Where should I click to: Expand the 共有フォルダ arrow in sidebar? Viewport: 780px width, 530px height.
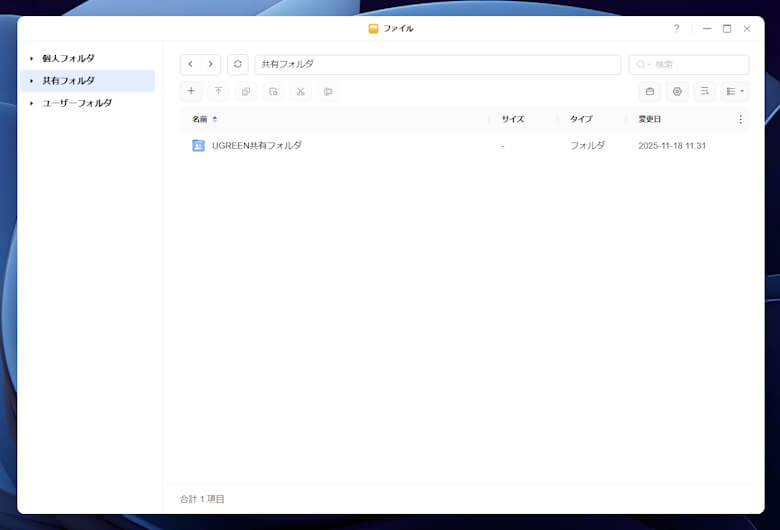click(31, 81)
